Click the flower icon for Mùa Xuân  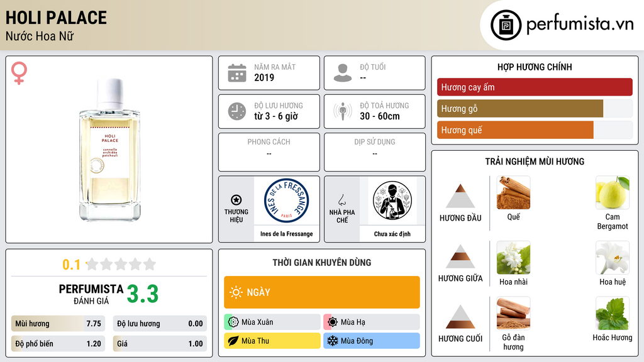pos(233,322)
